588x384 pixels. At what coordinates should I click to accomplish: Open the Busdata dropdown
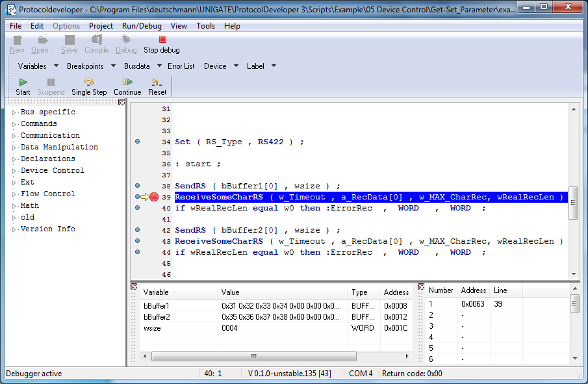point(159,66)
